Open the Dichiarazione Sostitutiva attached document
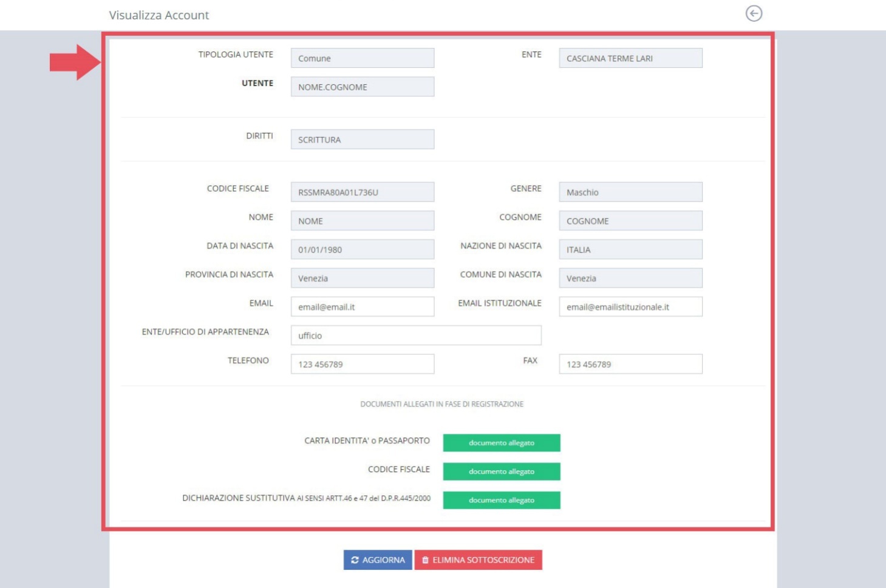886x588 pixels. coord(501,500)
